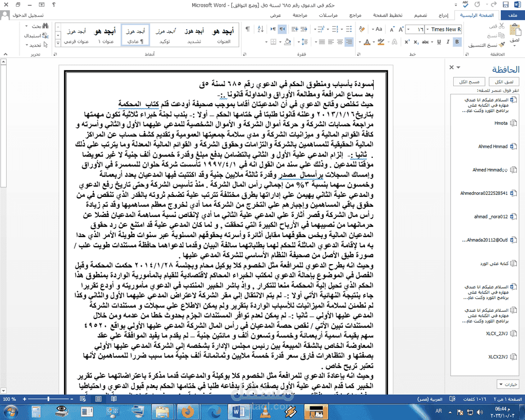Click the مسح الكل (Clear All) button

pos(470,82)
